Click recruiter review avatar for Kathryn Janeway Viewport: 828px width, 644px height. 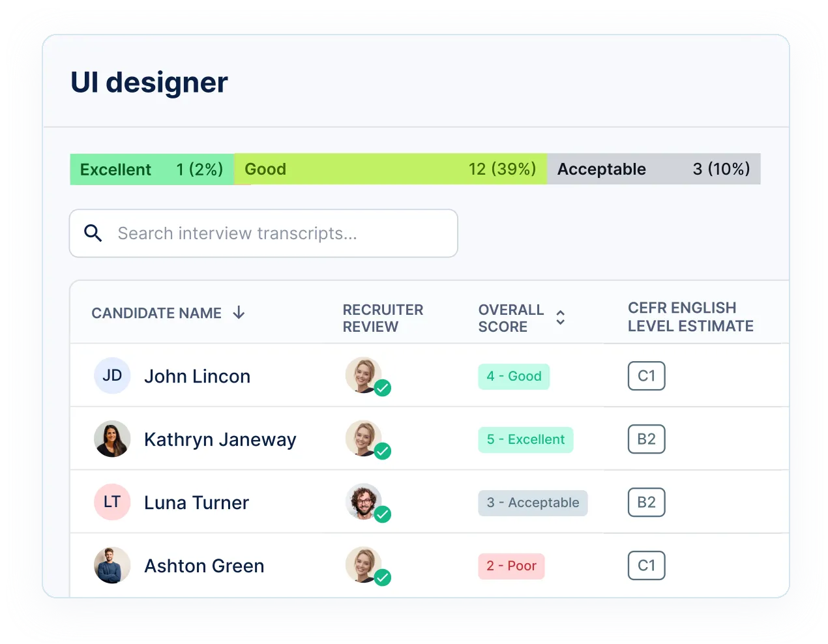(364, 439)
